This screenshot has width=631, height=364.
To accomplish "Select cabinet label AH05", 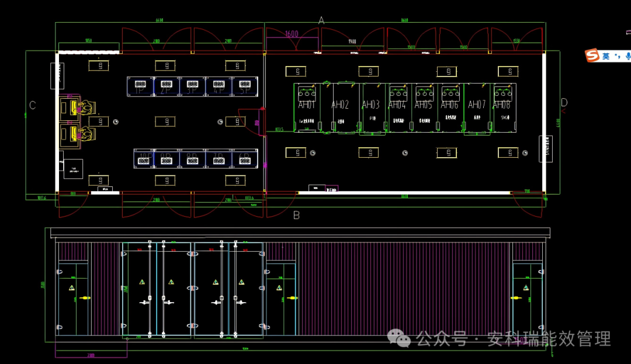I will (423, 105).
